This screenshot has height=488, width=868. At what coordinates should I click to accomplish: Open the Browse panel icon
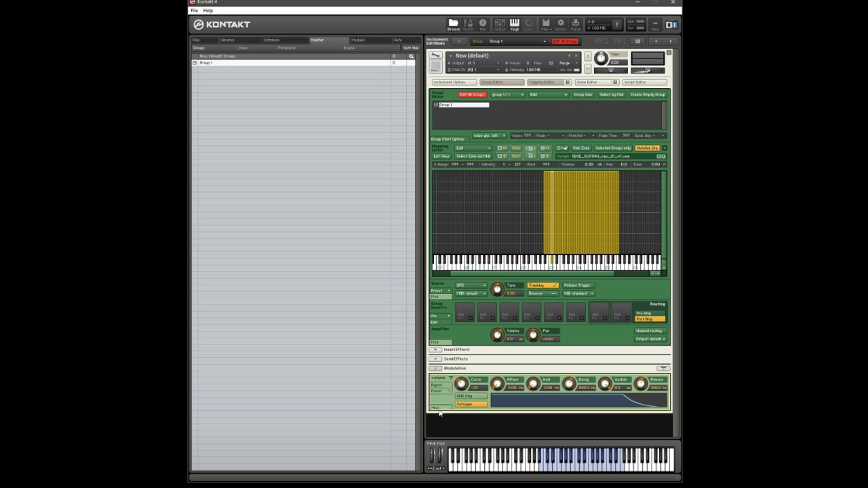454,24
